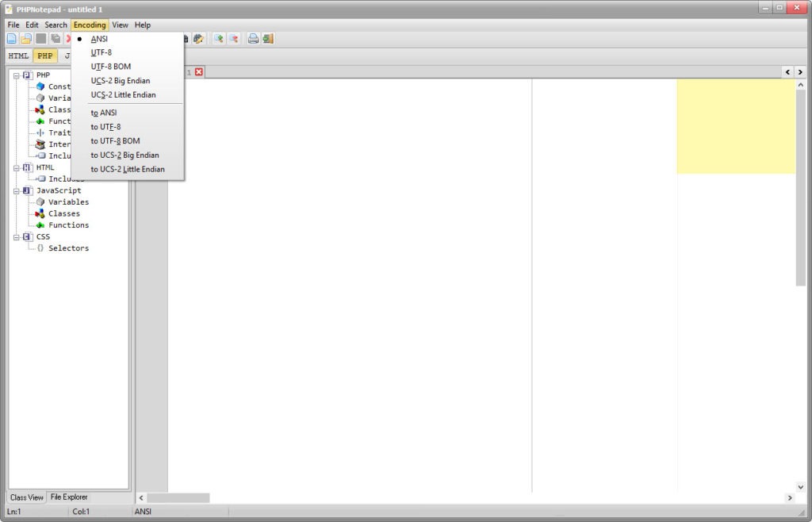
Task: Click the zoom out magnifier icon
Action: (x=234, y=39)
